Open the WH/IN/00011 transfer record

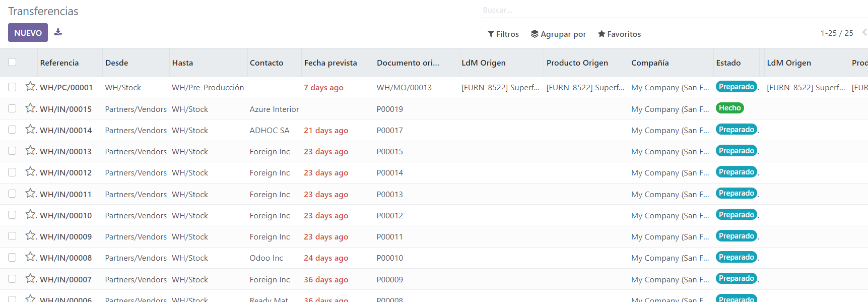tap(66, 194)
